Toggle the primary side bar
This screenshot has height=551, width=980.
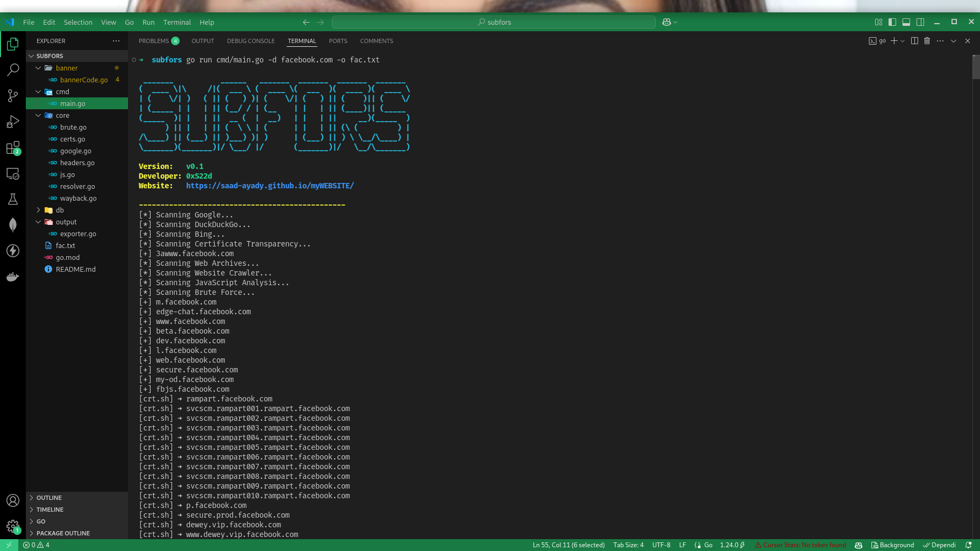(x=892, y=22)
